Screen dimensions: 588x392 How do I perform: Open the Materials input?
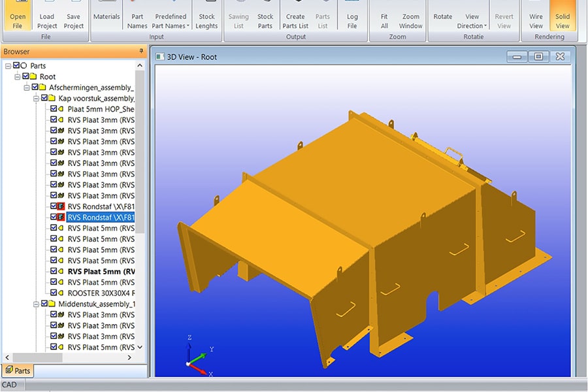coord(106,15)
